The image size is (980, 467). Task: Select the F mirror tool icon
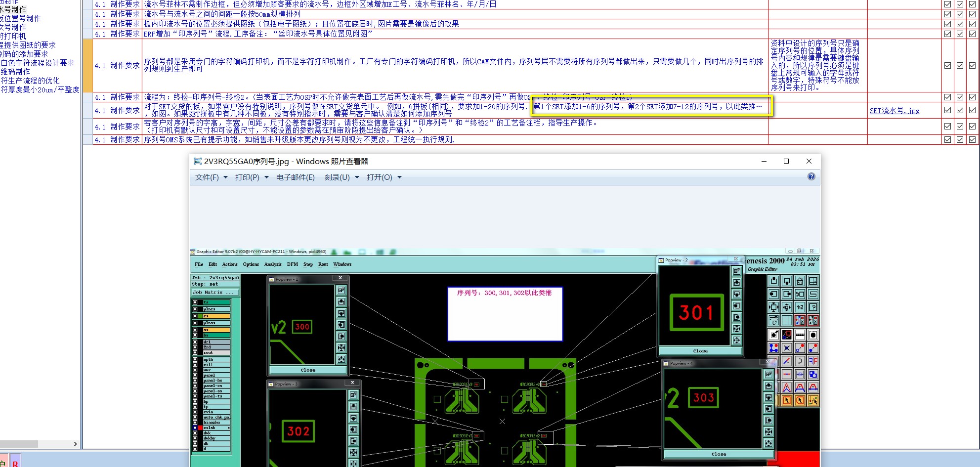[813, 361]
